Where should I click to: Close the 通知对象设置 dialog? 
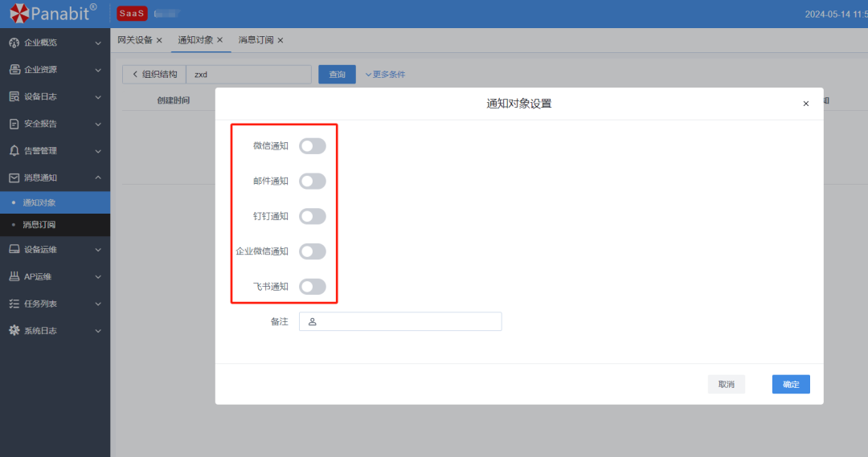click(806, 104)
